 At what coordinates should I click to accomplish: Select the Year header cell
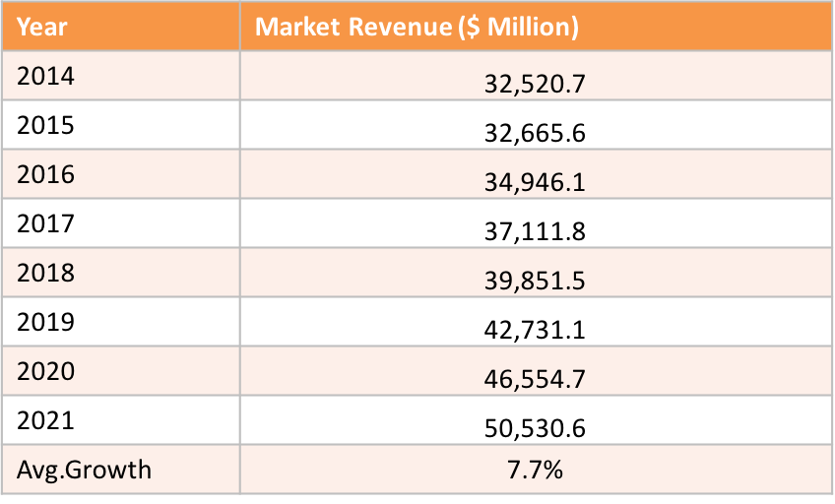pos(121,26)
